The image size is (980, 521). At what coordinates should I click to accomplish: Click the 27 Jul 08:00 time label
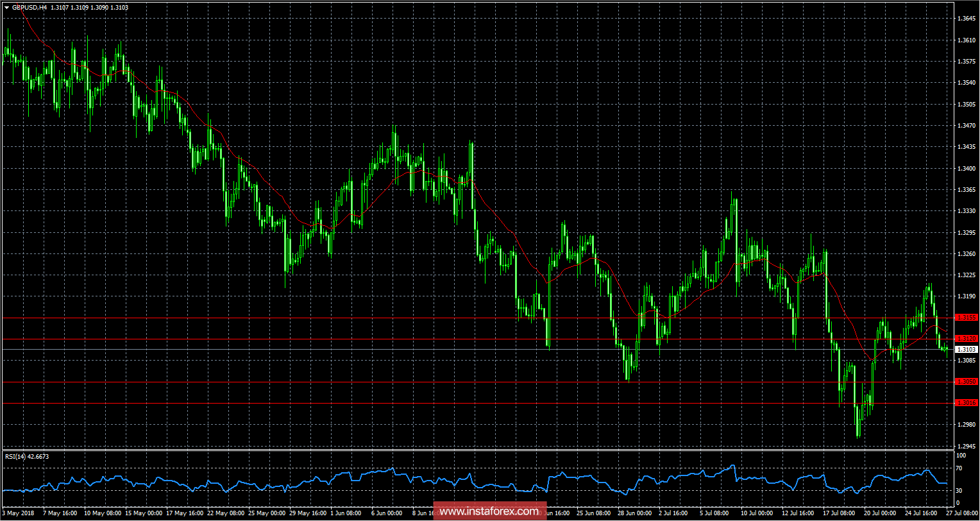point(962,513)
